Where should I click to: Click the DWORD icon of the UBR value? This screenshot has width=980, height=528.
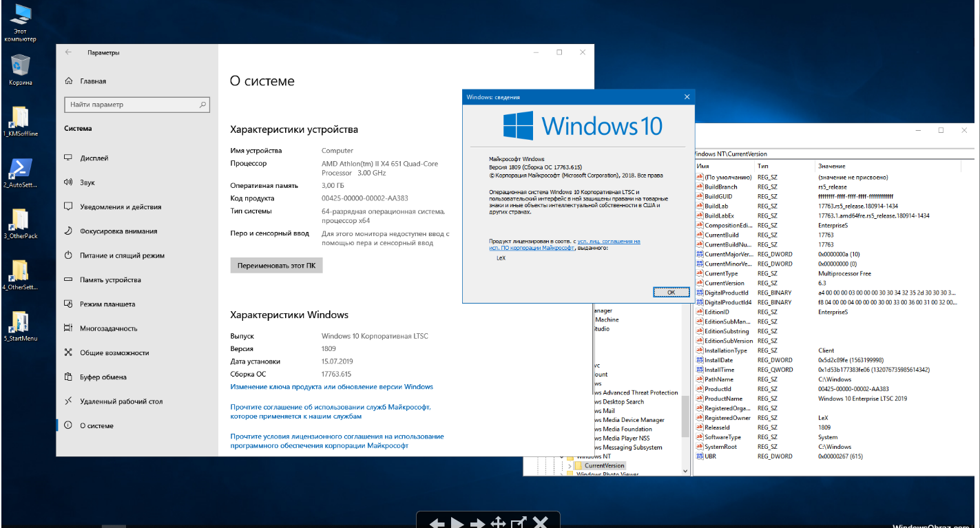(700, 456)
